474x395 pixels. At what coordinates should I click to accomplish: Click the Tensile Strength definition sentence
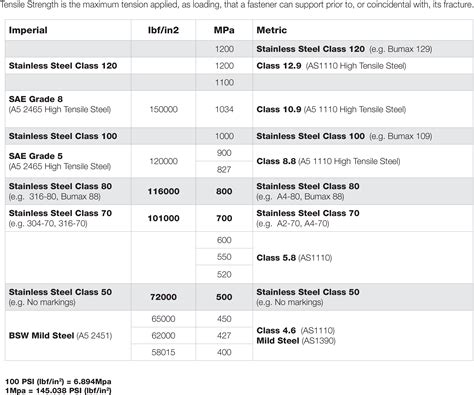point(237,5)
